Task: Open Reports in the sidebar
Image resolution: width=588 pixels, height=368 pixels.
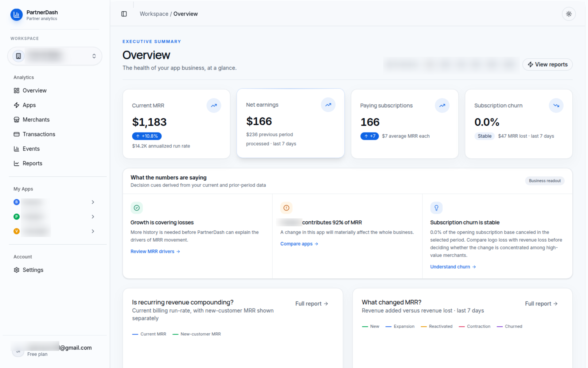Action: point(55,163)
